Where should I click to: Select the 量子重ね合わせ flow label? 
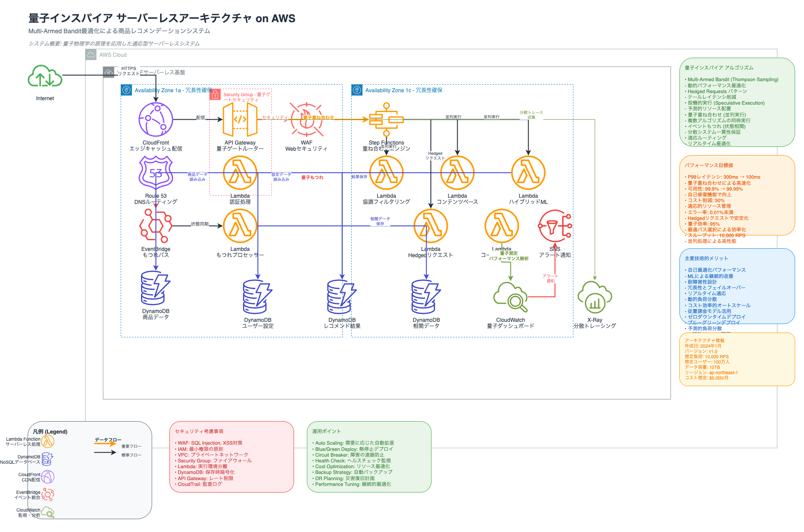click(318, 117)
